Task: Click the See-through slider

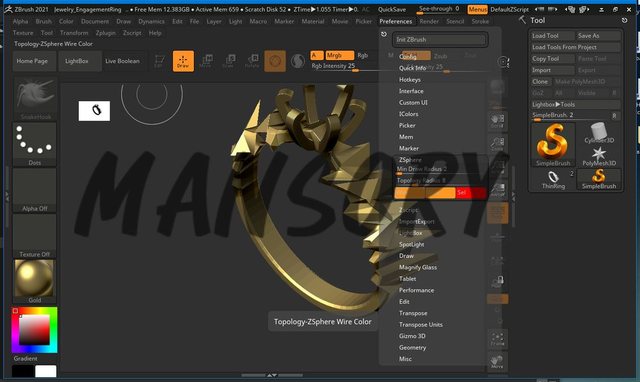Action: tap(439, 9)
